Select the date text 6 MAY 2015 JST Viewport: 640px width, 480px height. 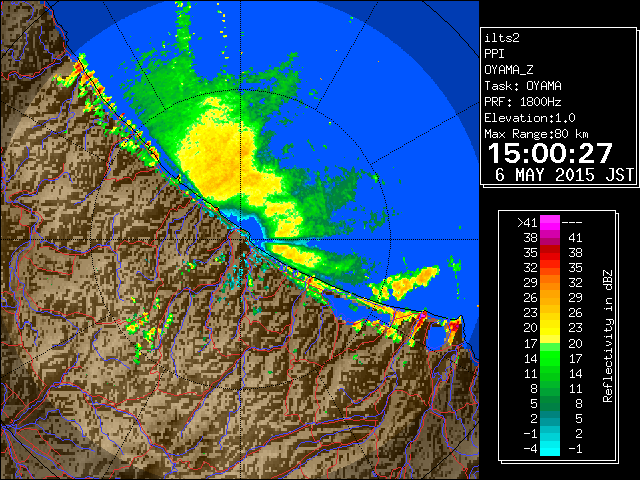[x=564, y=175]
